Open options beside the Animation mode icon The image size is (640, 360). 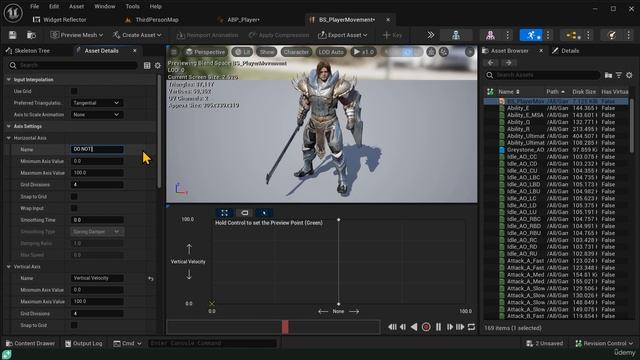point(548,35)
